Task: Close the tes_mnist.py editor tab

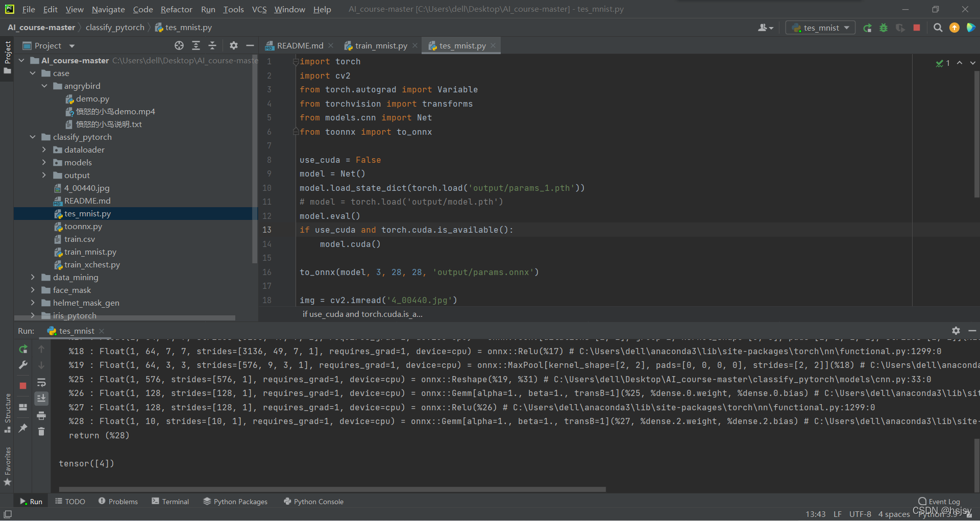Action: (493, 45)
